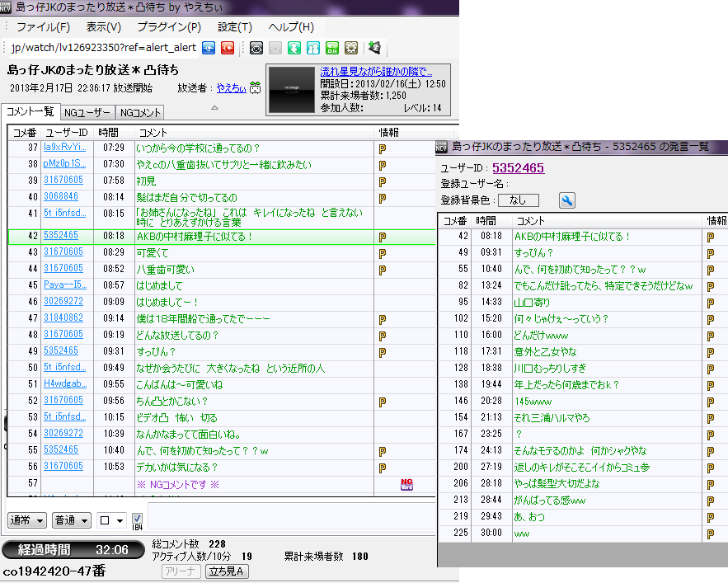The height and width of the screenshot is (583, 728).
Task: Click the bell with plus toolbar icon
Action: tap(374, 47)
